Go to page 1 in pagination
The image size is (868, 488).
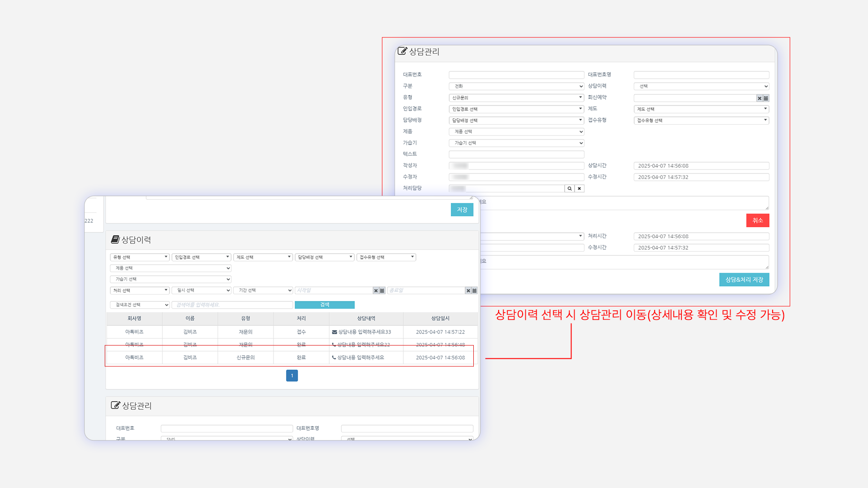point(292,375)
